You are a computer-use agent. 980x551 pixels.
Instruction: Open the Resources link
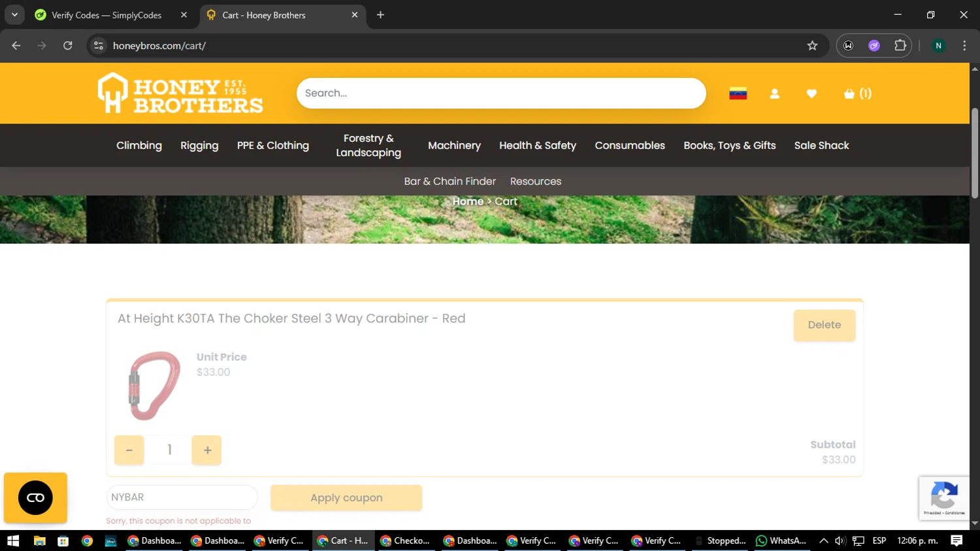coord(536,181)
